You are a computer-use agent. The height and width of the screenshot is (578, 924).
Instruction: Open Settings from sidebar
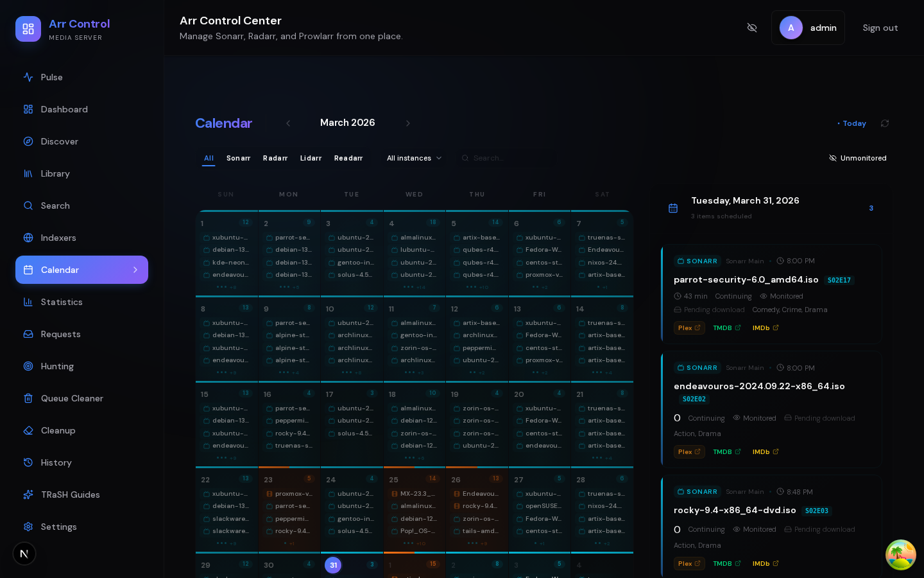81,527
